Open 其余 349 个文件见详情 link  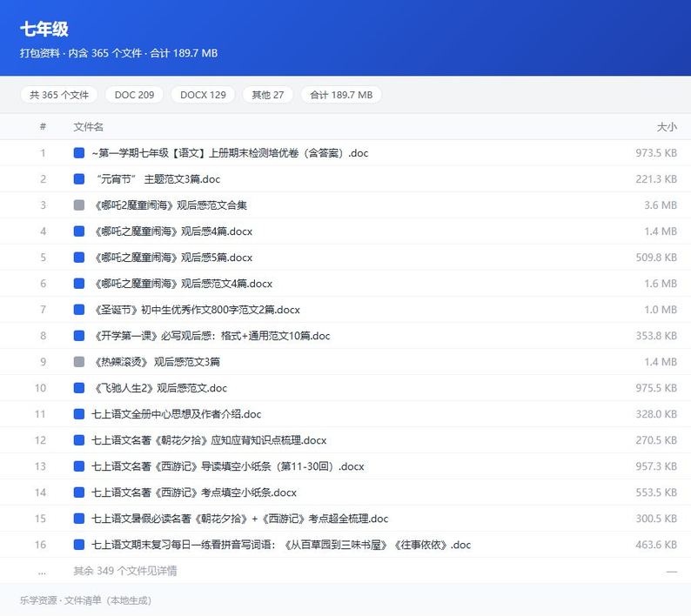(x=125, y=571)
